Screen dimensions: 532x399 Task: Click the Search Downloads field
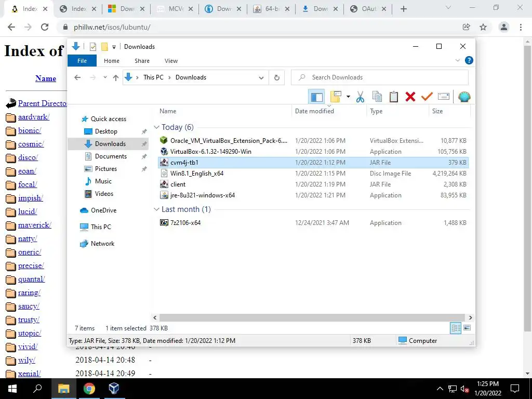point(380,77)
